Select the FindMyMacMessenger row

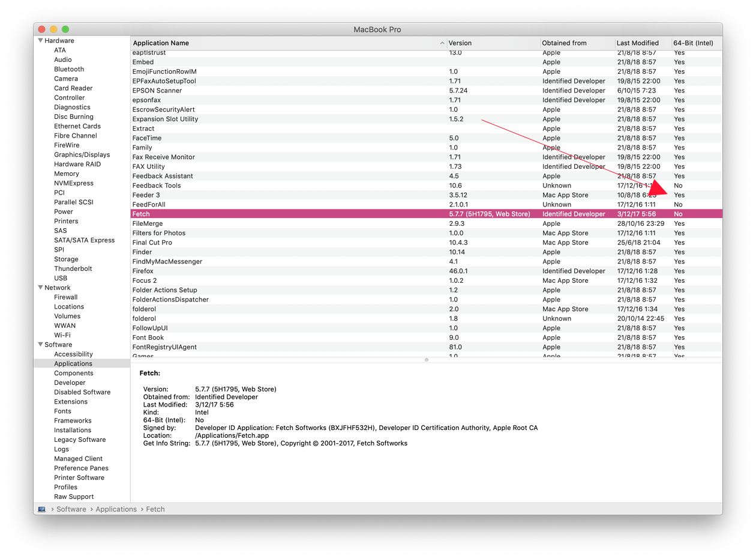point(427,261)
